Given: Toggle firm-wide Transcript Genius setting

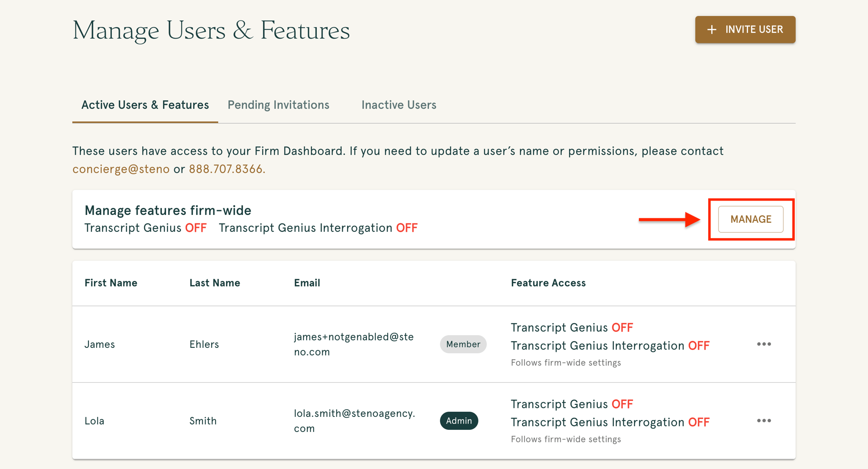Looking at the screenshot, I should tap(146, 228).
